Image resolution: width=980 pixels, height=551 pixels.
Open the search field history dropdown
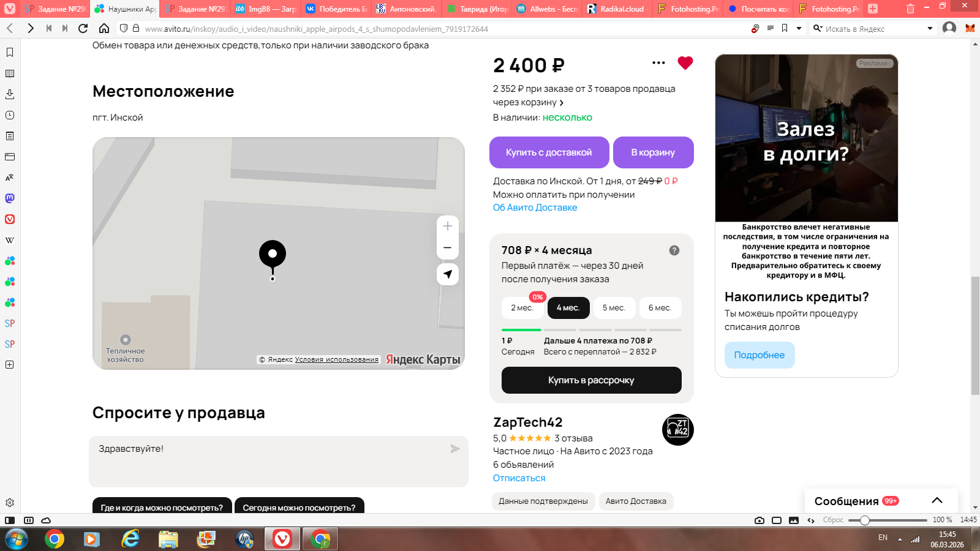point(930,28)
